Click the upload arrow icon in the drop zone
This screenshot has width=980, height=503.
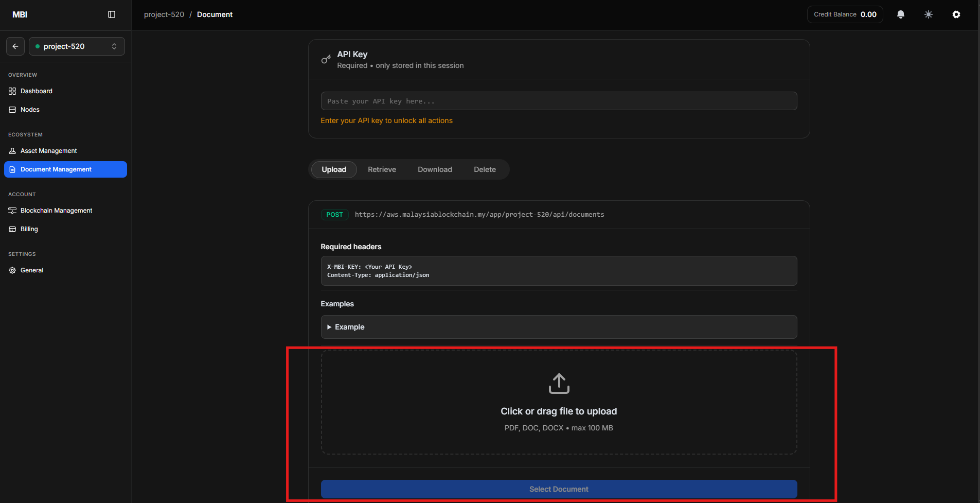559,383
